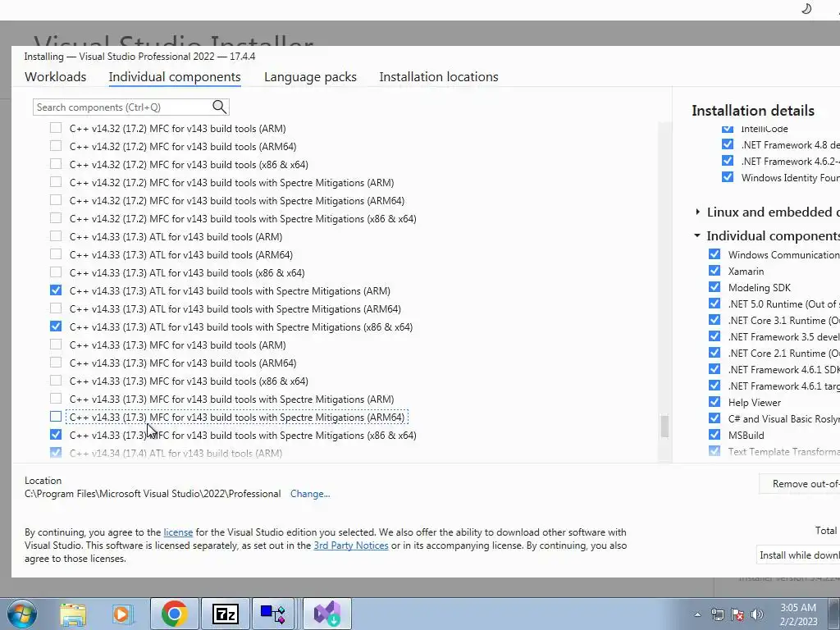Switch to the Visual Studio Installer taskbar icon

pos(327,614)
